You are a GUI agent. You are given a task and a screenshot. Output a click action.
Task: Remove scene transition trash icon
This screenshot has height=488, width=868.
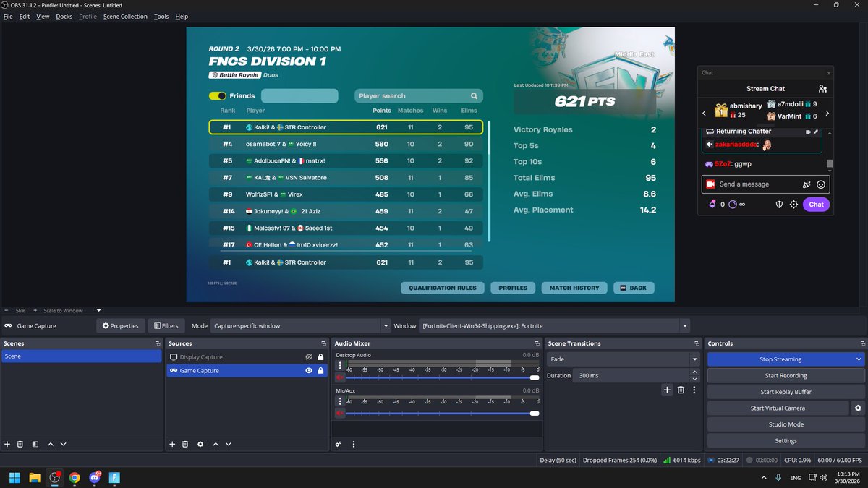click(681, 390)
